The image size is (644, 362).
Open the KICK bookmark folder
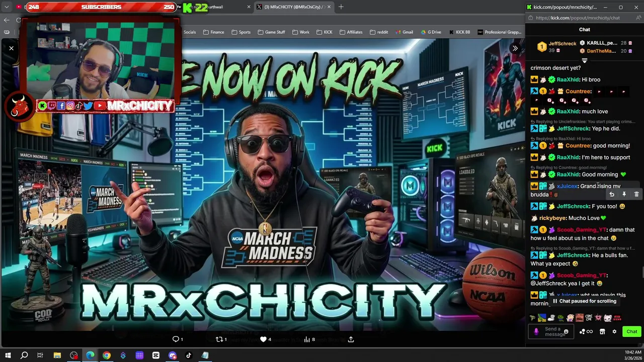(325, 32)
